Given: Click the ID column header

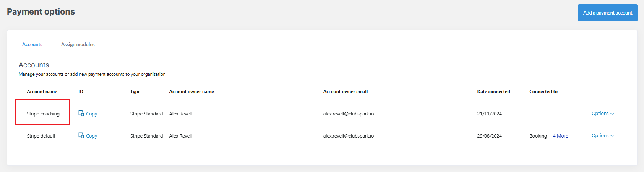Looking at the screenshot, I should tap(81, 92).
